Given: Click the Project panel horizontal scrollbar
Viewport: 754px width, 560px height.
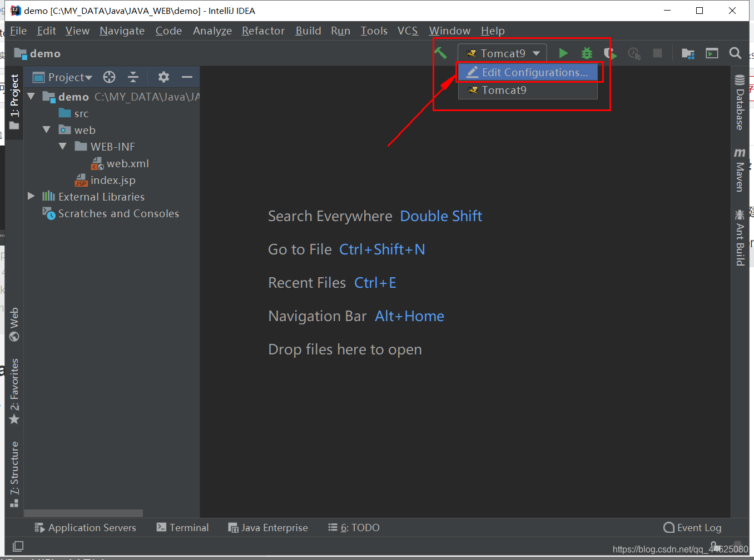Looking at the screenshot, I should pyautogui.click(x=83, y=513).
